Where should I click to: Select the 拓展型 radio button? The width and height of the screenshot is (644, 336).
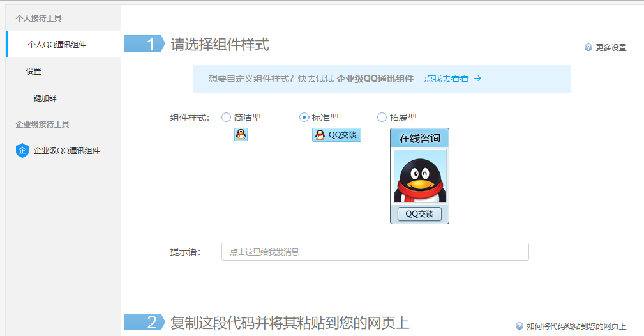tap(382, 118)
